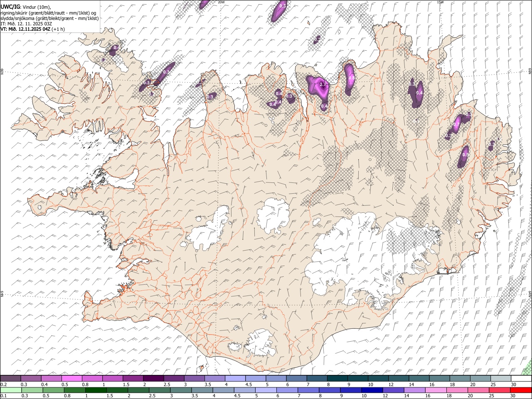The width and height of the screenshot is (532, 399).
Task: Pick the bright pink 0.5 snow scale swatch
Action: tap(71, 379)
